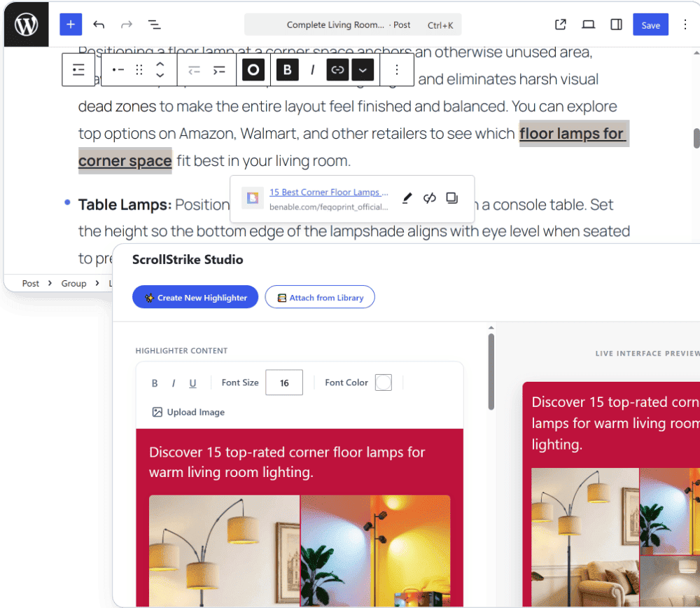Viewport: 700px width, 608px height.
Task: Expand more rich text controls dropdown
Action: [363, 69]
